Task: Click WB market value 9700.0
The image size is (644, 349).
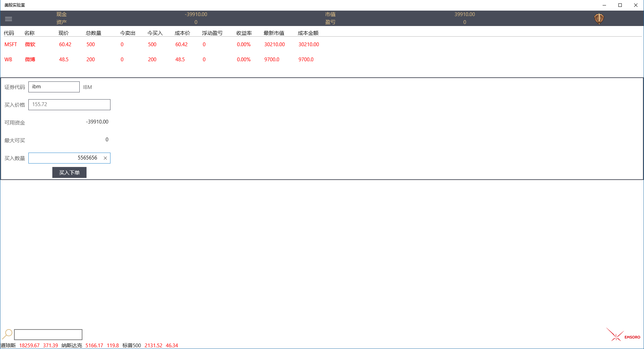Action: 272,60
